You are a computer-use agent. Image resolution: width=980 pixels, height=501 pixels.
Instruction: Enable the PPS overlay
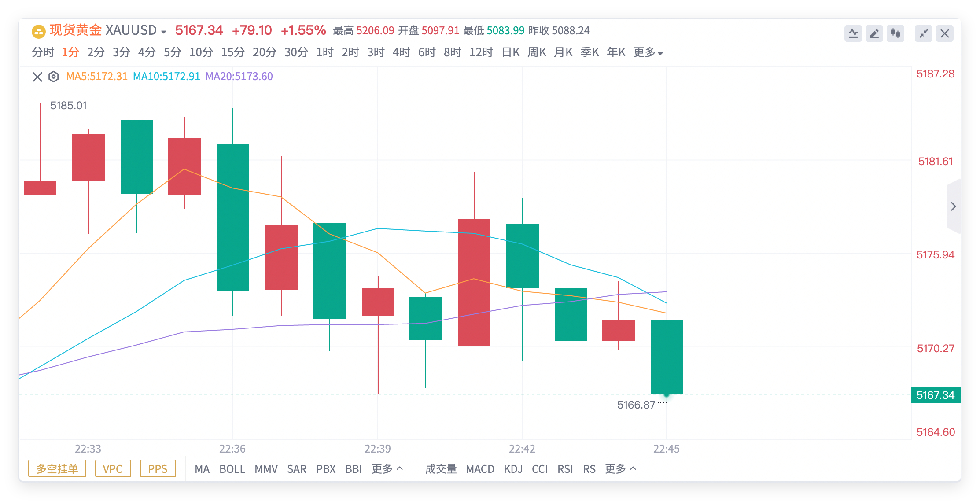tap(158, 469)
